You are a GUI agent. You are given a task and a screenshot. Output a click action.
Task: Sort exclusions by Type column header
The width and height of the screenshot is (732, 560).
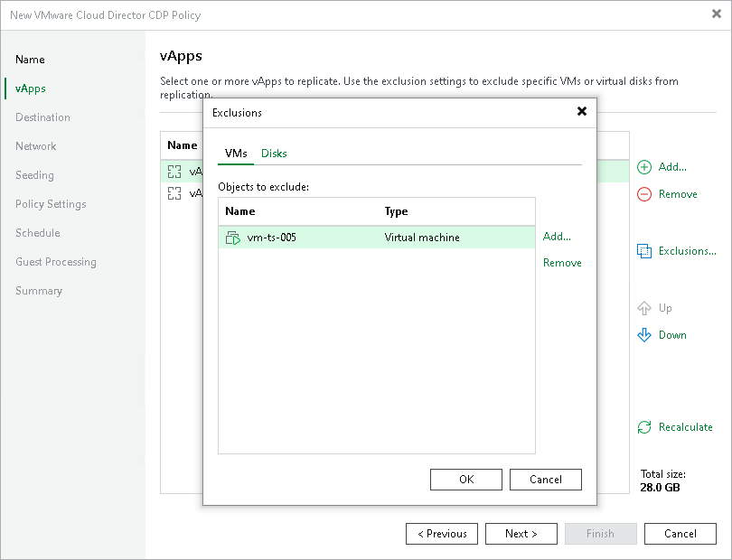point(396,211)
